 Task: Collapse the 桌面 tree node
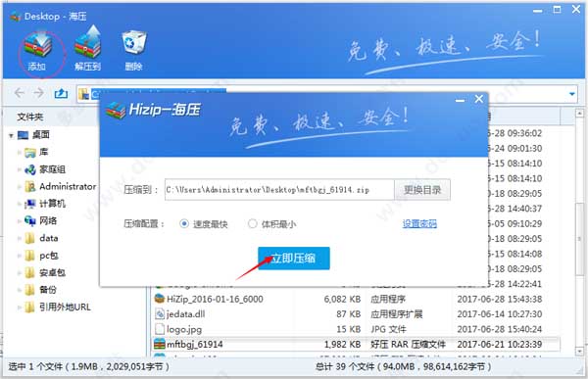[11, 135]
